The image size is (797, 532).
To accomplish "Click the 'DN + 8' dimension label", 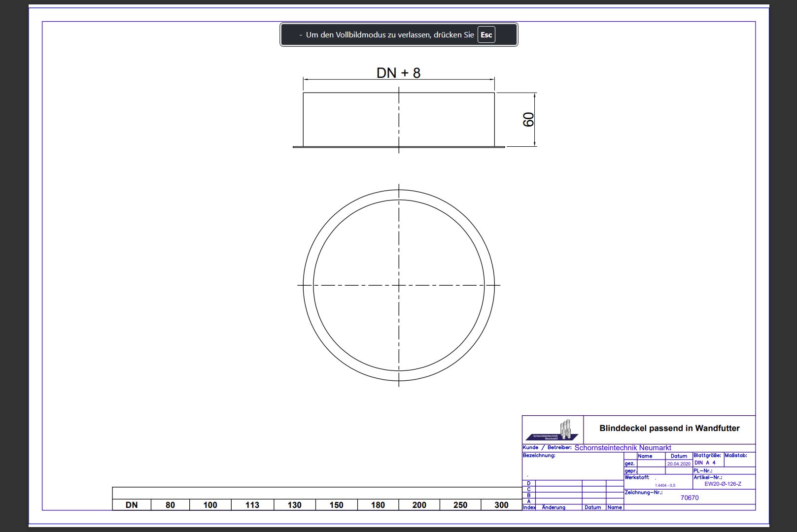I will point(398,73).
